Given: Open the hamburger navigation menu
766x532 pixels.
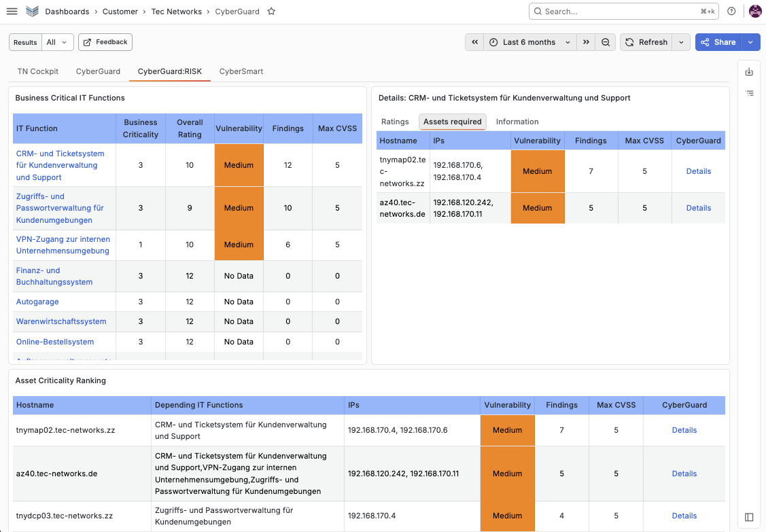Looking at the screenshot, I should point(12,12).
